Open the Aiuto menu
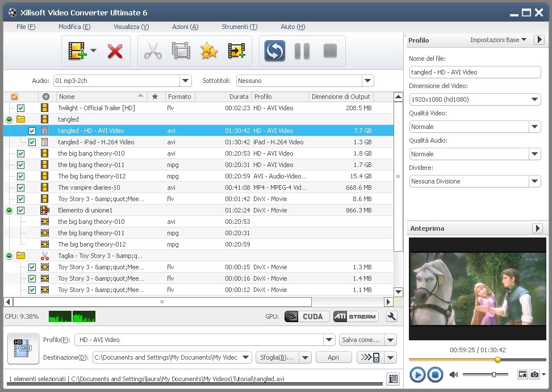552x392 pixels. point(293,27)
